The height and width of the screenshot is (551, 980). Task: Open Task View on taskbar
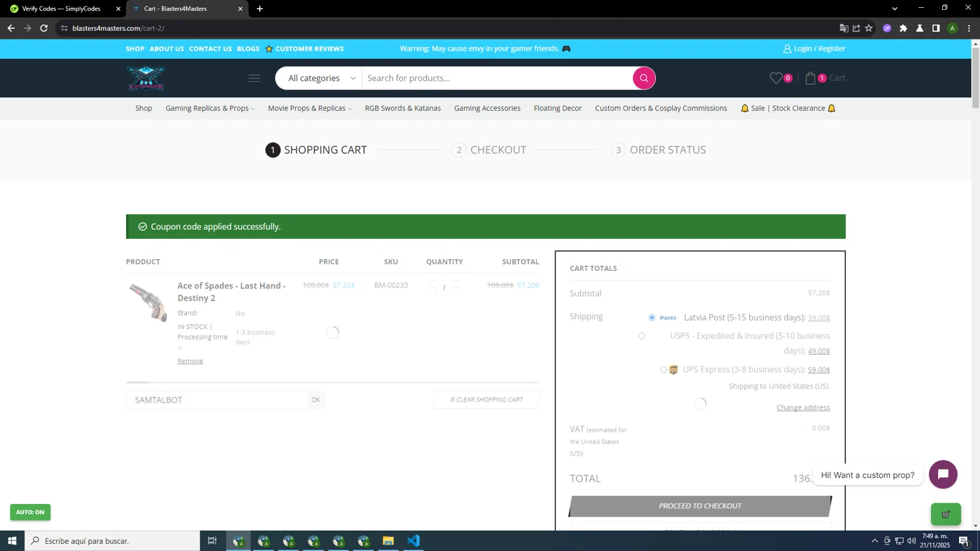212,541
